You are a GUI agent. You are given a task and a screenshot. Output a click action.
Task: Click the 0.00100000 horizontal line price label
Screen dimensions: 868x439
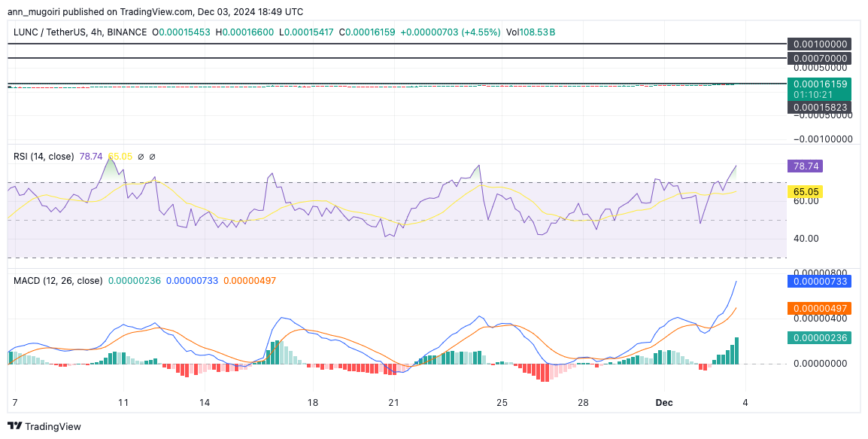[x=818, y=44]
